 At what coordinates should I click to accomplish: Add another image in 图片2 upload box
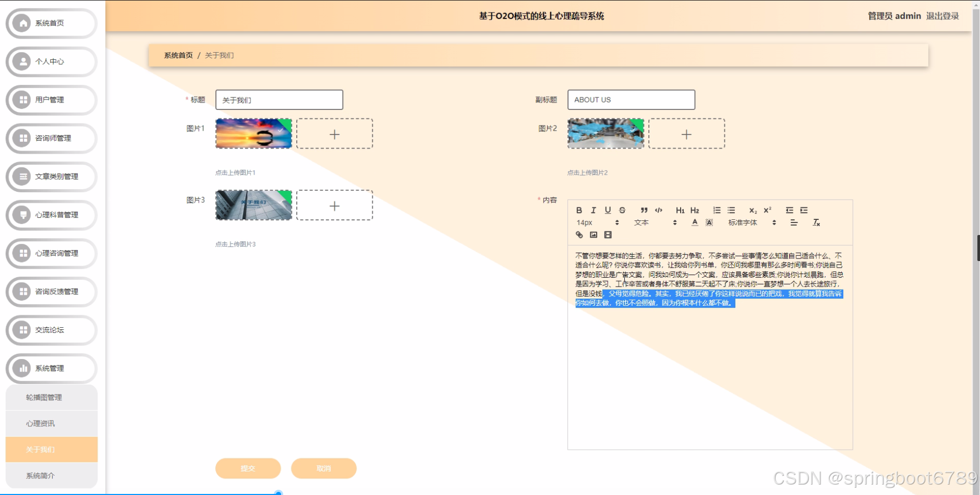[686, 134]
